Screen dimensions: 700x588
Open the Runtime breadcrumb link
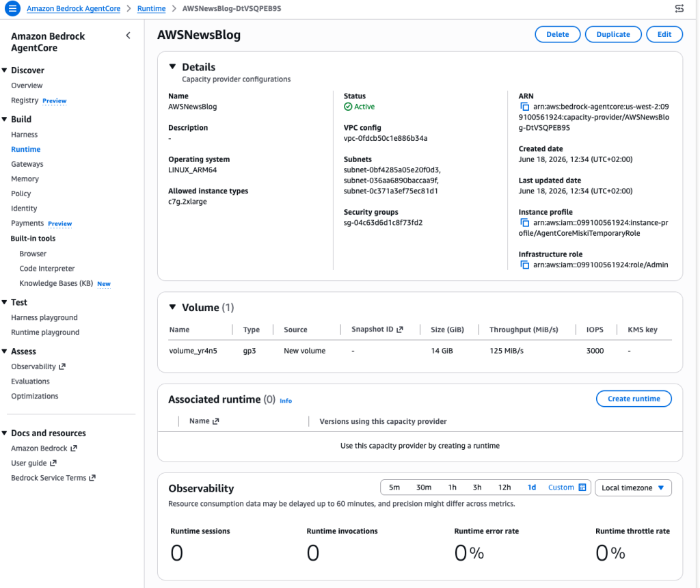(x=151, y=8)
